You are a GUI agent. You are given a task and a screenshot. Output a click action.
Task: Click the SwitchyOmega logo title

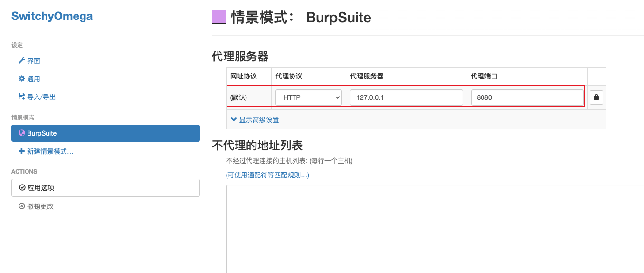(x=52, y=16)
